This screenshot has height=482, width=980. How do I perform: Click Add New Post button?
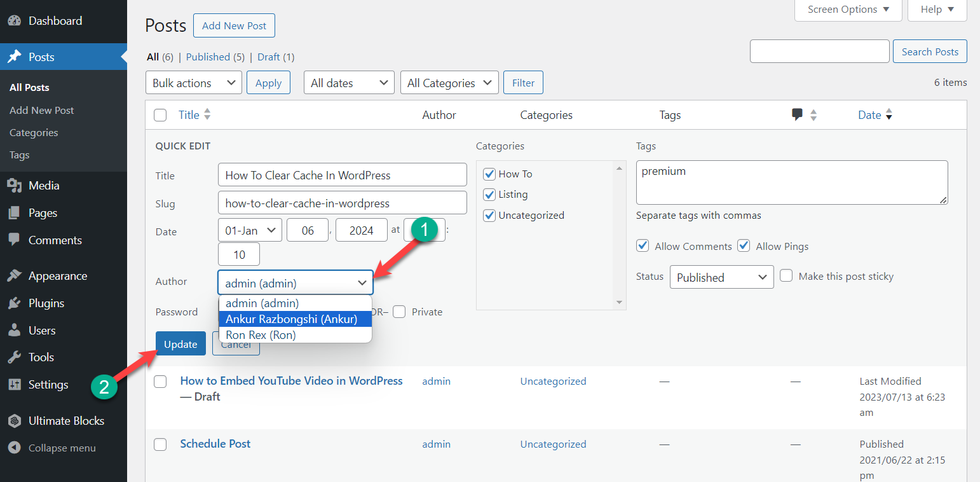click(234, 25)
